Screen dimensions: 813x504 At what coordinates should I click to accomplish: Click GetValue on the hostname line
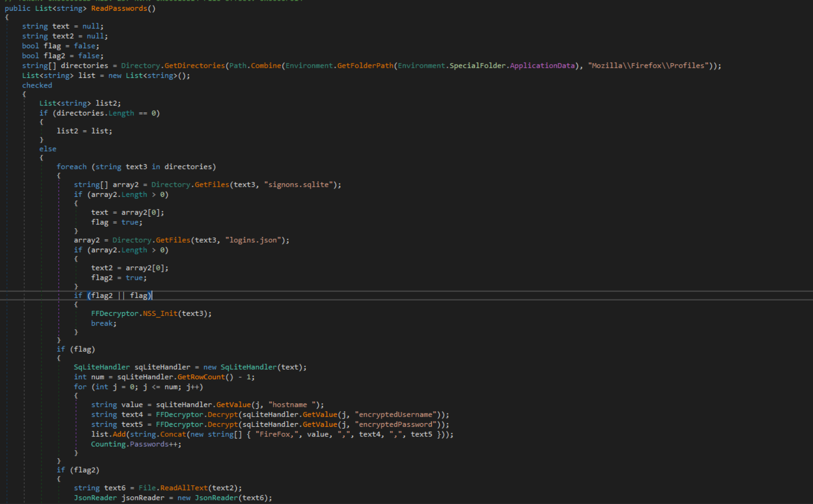point(234,405)
